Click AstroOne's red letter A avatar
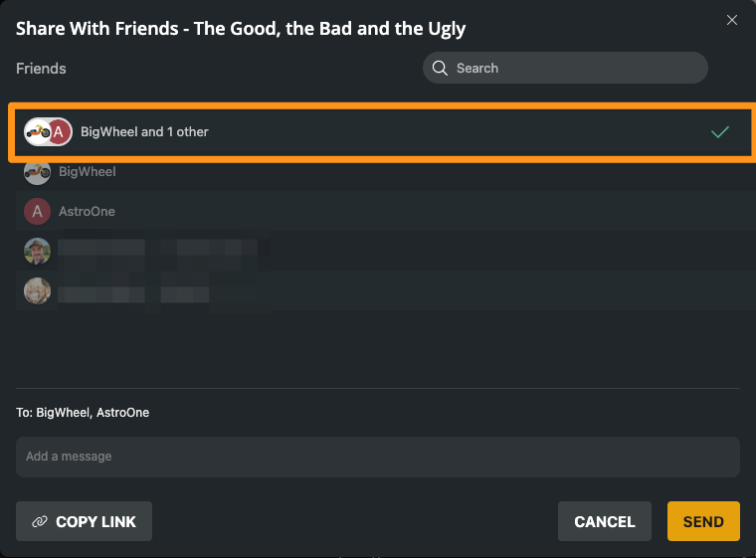The height and width of the screenshot is (558, 756). point(37,211)
